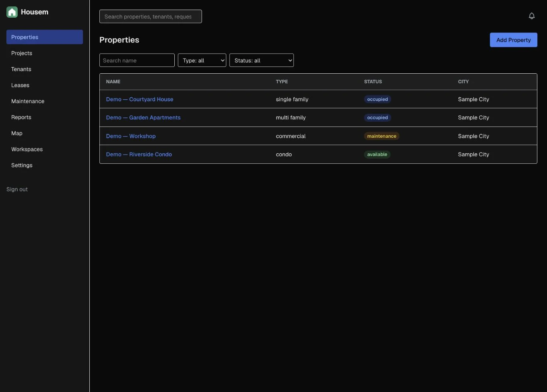Click the Housem brand name text
The height and width of the screenshot is (392, 547).
pyautogui.click(x=34, y=12)
